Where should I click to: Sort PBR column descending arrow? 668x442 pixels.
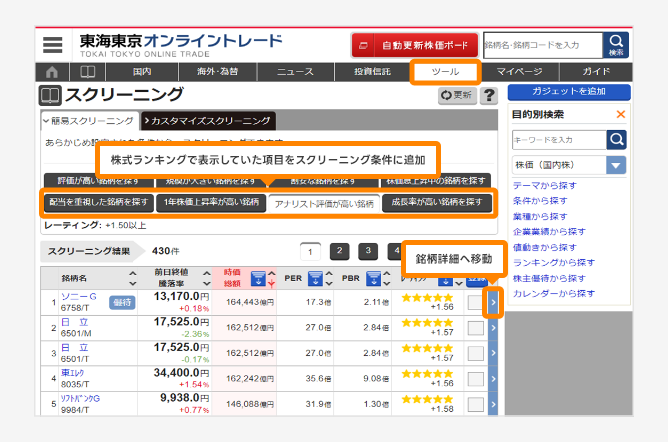pyautogui.click(x=386, y=283)
